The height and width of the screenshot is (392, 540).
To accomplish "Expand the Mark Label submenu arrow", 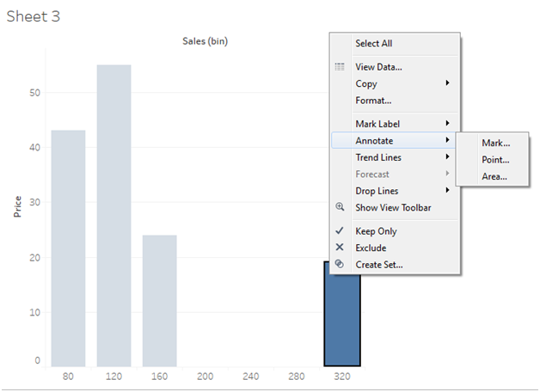I will point(447,123).
